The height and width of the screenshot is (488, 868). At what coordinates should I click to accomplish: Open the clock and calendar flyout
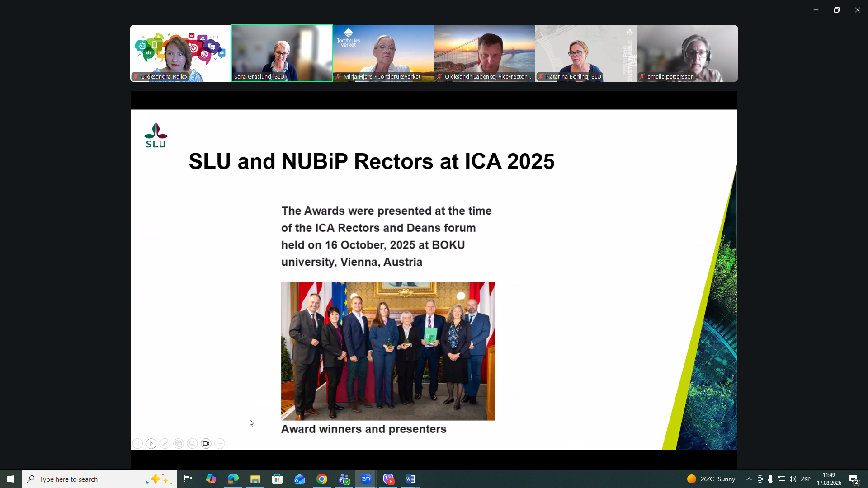[x=829, y=479]
